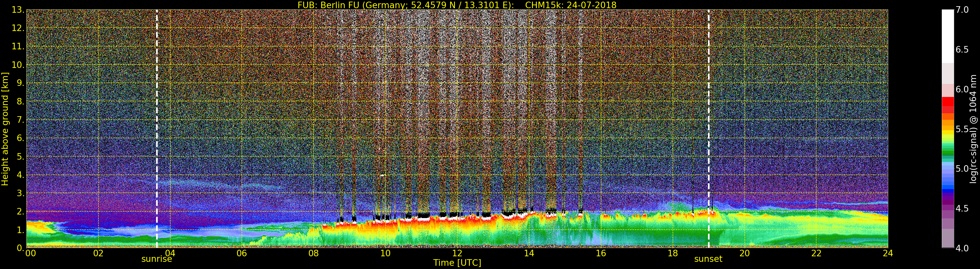Click the colorbar label "log(rc-signal) @ 1064 nm"
This screenshot has height=269, width=980.
coord(973,129)
